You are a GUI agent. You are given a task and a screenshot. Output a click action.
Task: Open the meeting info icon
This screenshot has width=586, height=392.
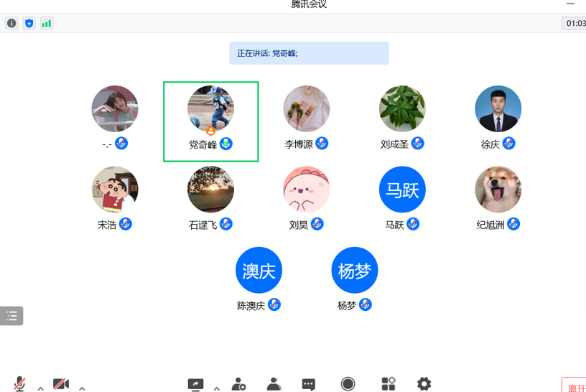(x=11, y=23)
